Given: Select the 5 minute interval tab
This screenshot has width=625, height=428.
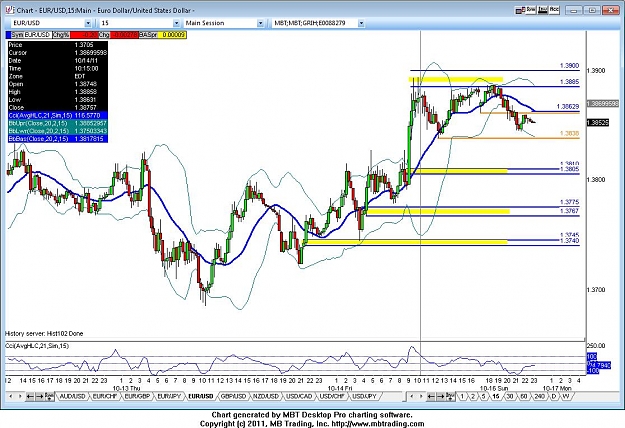Looking at the screenshot, I should (x=483, y=397).
